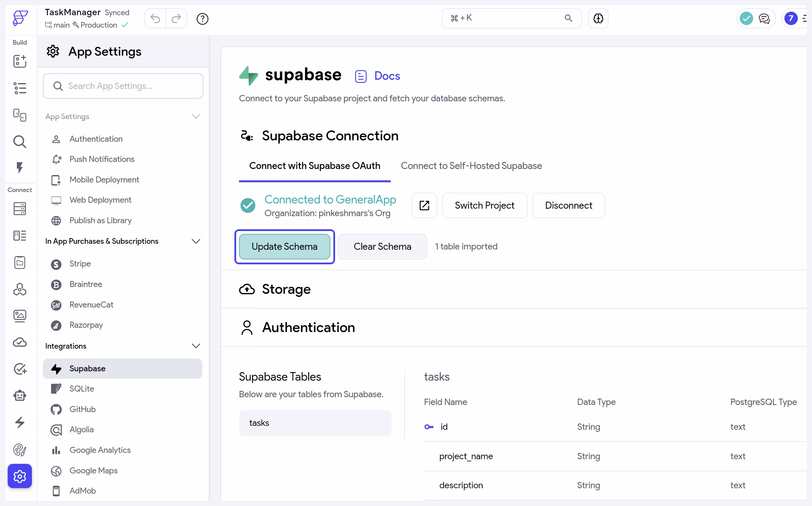This screenshot has height=506, width=812.
Task: Select the Settings gear at rail bottom
Action: 20,476
